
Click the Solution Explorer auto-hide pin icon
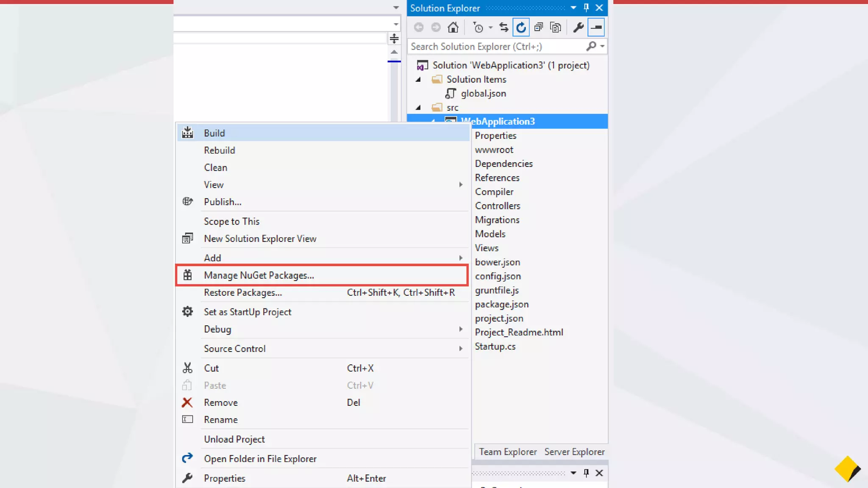point(586,8)
